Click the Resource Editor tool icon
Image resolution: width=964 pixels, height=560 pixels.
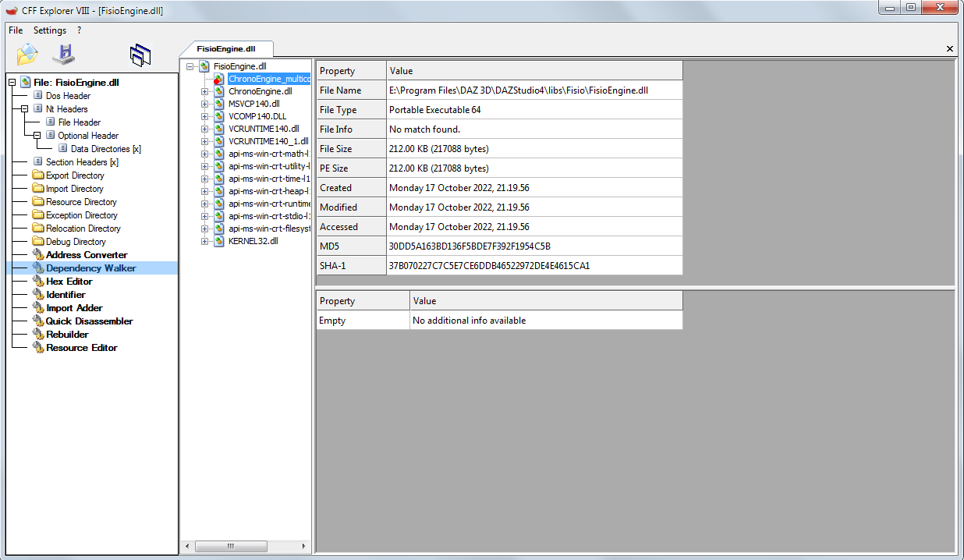tap(38, 348)
